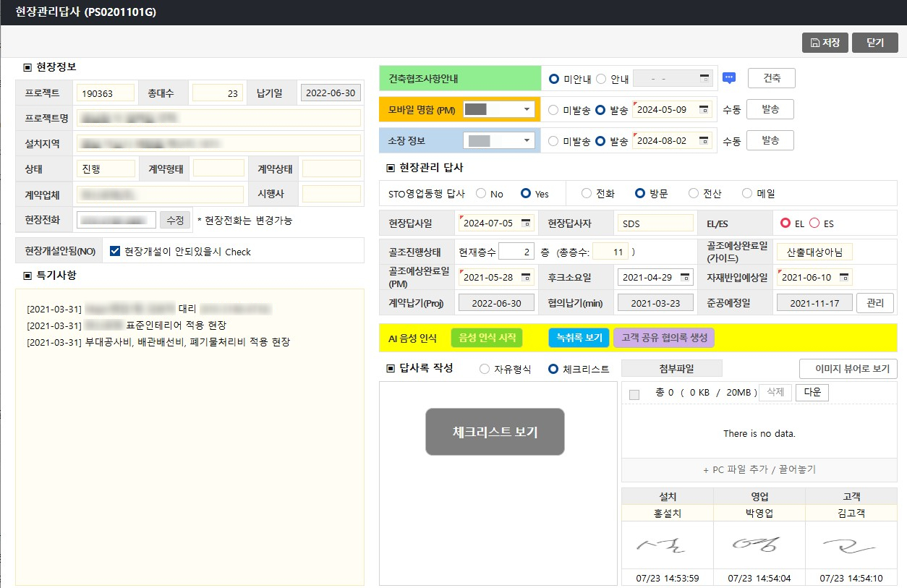Screen dimensions: 907x588
Task: Open calendar picker for 골조예상완료일(PM) date
Action: click(526, 278)
